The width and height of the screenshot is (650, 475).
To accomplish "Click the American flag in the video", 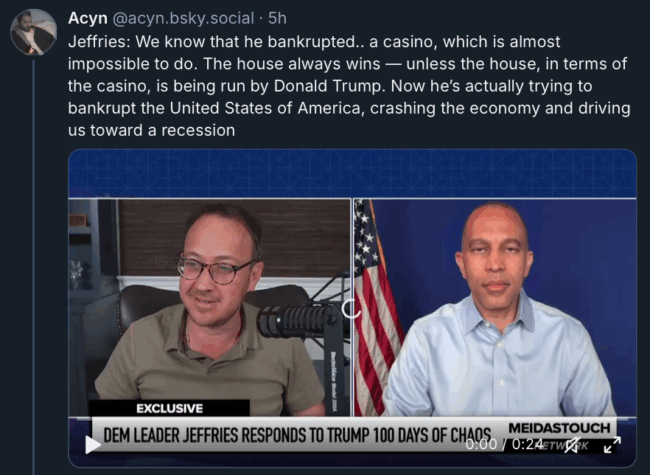I will [x=376, y=308].
